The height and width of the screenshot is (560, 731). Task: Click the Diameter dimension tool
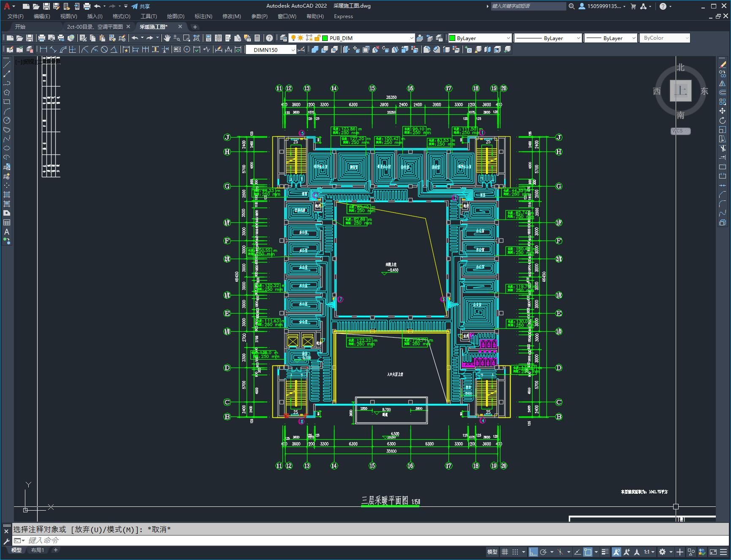104,49
